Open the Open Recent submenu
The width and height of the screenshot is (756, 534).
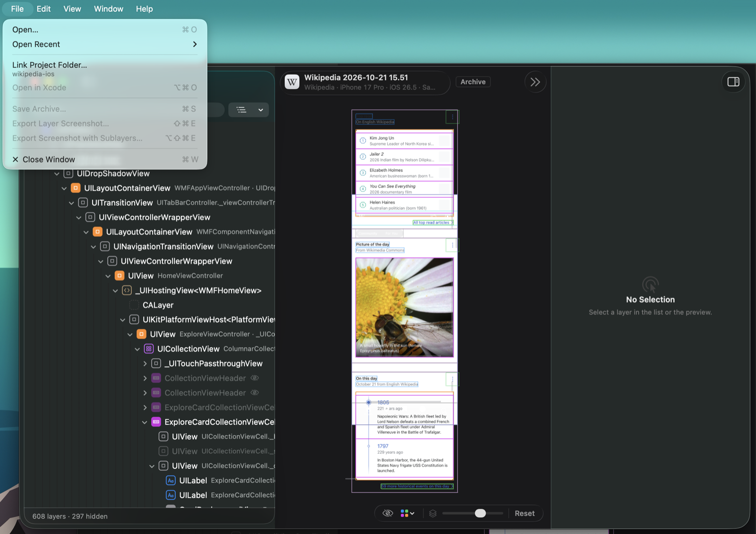[x=105, y=44]
